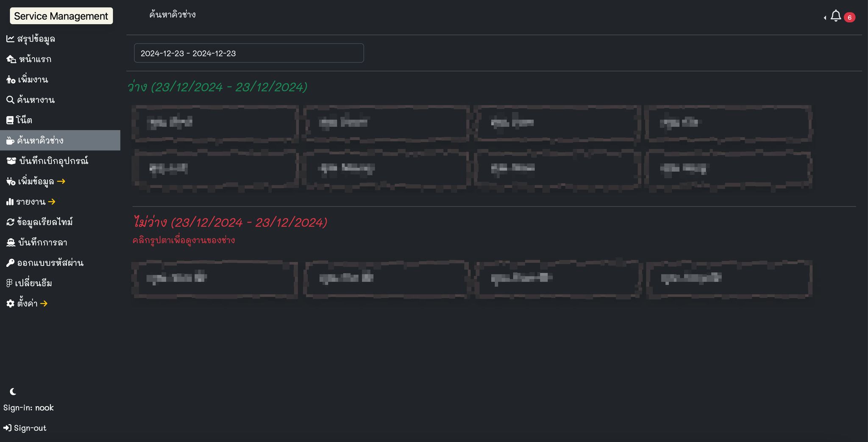The width and height of the screenshot is (868, 442).
Task: Click the book icon beside โน๊ต
Action: pyautogui.click(x=10, y=120)
